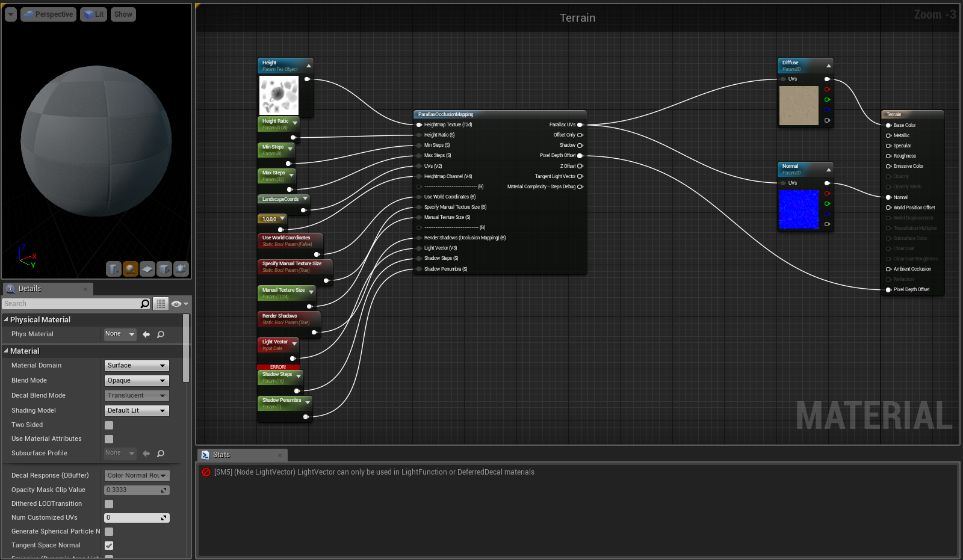Select cube preview mesh icon in viewport
Screen dimensions: 963x560
[164, 269]
